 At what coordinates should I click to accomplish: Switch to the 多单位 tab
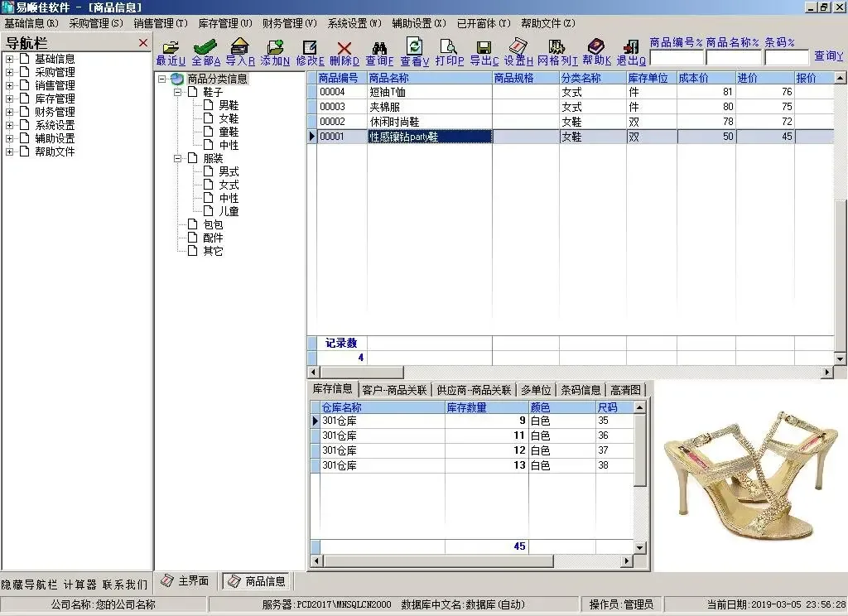click(x=536, y=390)
